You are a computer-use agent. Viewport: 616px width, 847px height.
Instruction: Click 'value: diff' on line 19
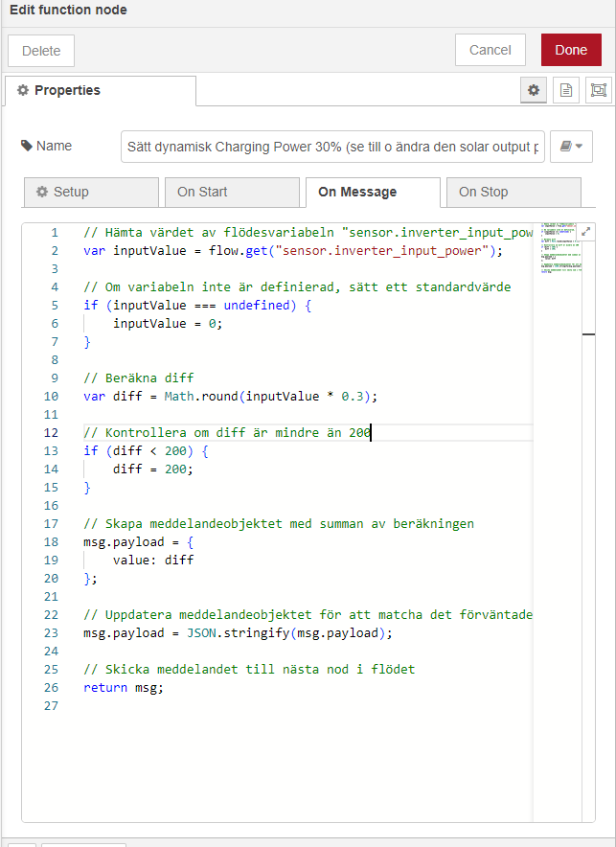(153, 561)
